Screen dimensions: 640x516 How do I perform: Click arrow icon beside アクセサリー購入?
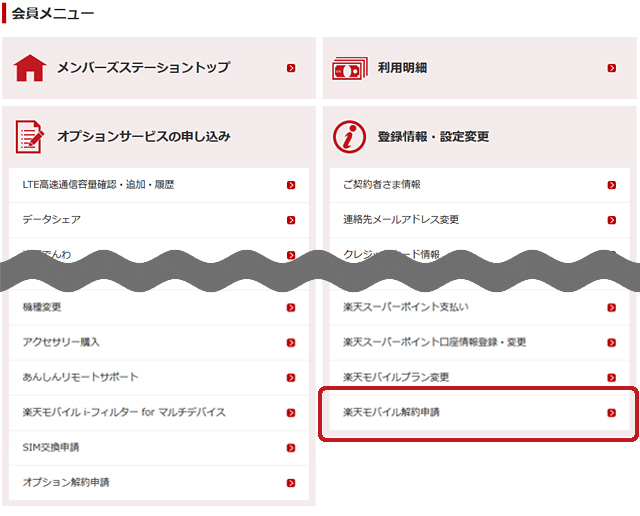tap(291, 343)
